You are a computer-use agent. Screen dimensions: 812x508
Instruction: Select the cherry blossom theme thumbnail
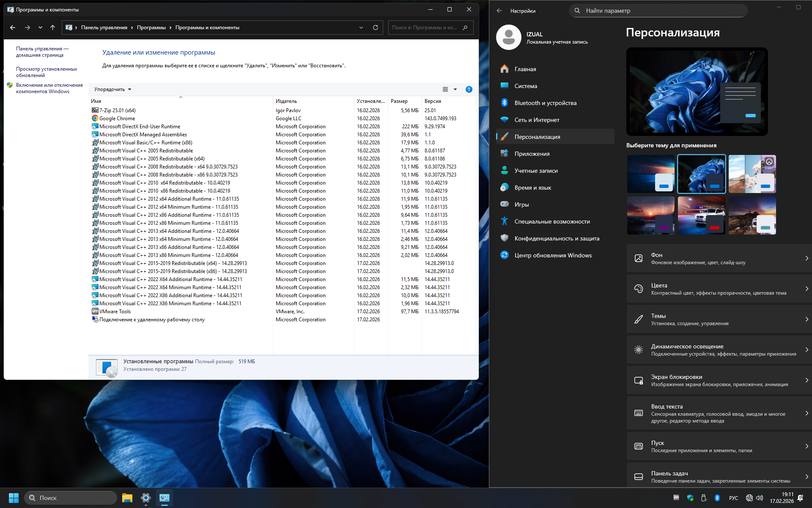[752, 174]
